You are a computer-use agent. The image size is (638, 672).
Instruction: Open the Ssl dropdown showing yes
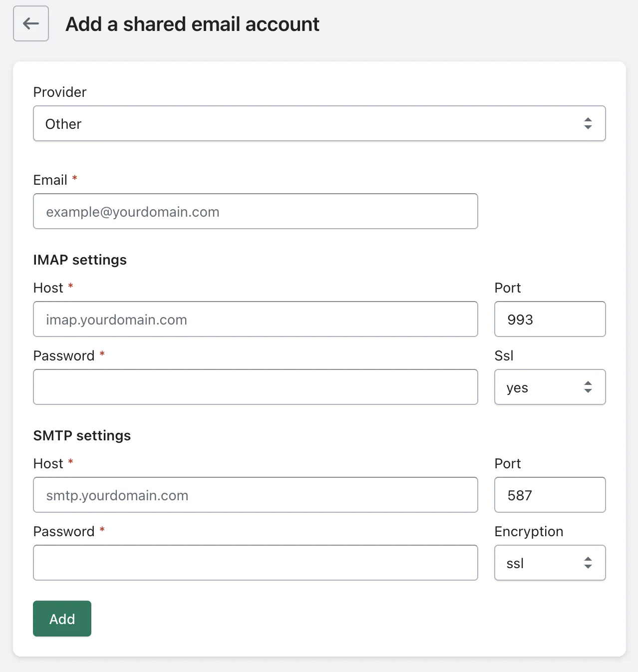pyautogui.click(x=550, y=387)
